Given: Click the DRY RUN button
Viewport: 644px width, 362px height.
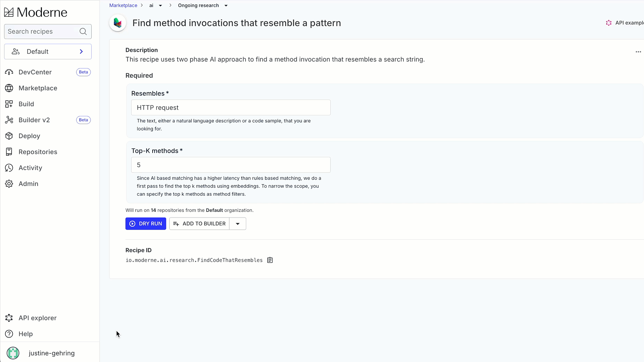Looking at the screenshot, I should point(146,224).
